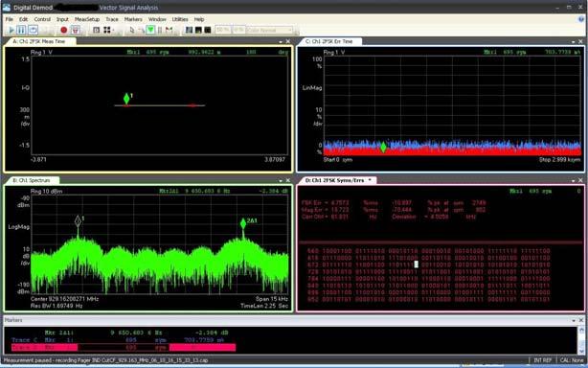Open the 2x2 grid trace layout icon
The image size is (588, 368).
(x=107, y=30)
